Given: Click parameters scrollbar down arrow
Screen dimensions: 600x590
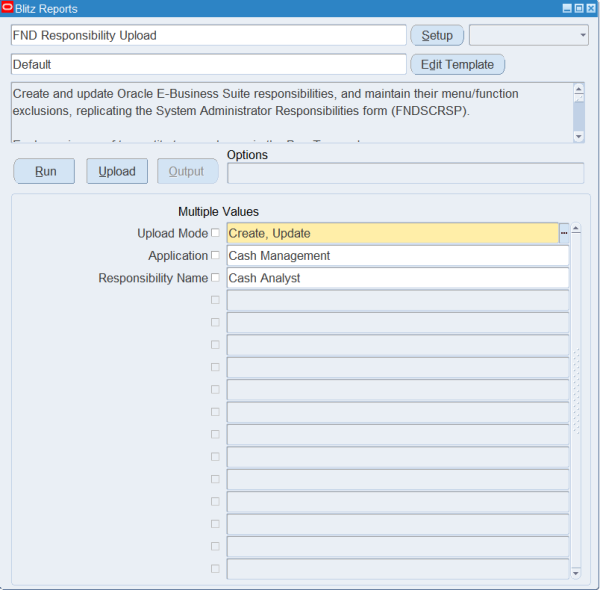Looking at the screenshot, I should point(576,573).
